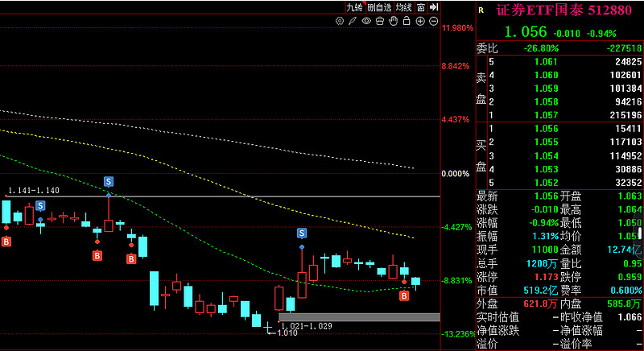Toggle the eye visibility icon
Image resolution: width=644 pixels, height=351 pixels.
click(366, 21)
